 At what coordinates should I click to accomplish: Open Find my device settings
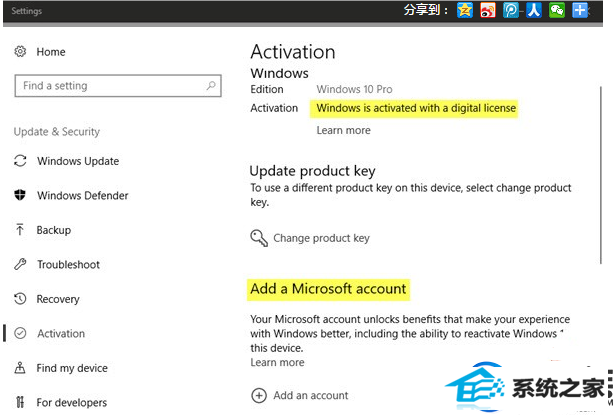point(72,368)
